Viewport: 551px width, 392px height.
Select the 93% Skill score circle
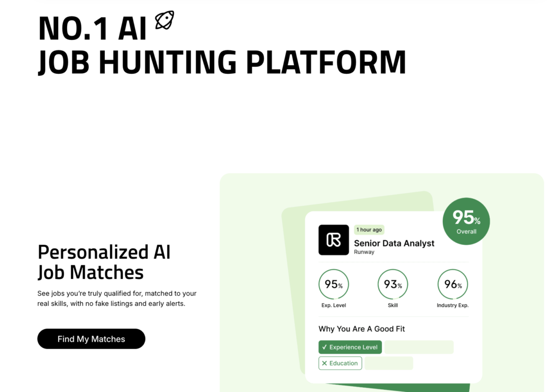pyautogui.click(x=393, y=284)
